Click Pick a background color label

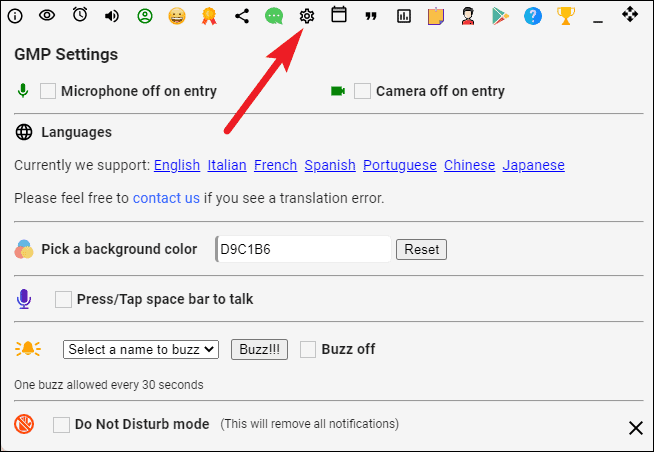coord(119,249)
